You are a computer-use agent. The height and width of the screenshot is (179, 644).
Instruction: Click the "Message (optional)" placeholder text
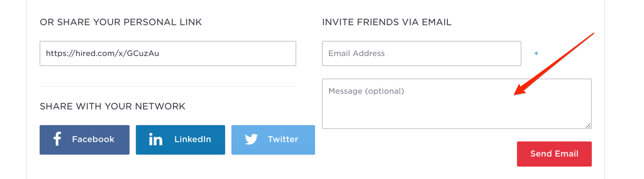tap(366, 91)
